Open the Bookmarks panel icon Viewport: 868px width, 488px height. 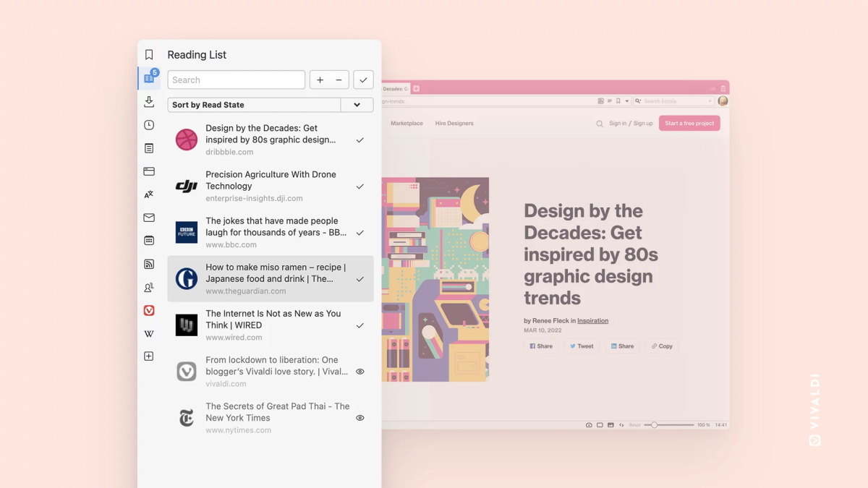pyautogui.click(x=149, y=54)
